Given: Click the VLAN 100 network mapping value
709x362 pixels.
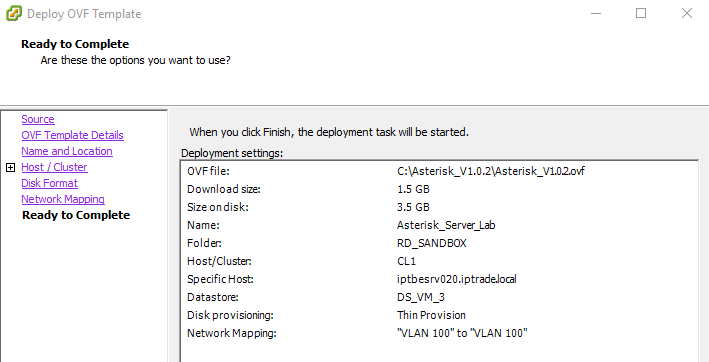Looking at the screenshot, I should coord(462,333).
